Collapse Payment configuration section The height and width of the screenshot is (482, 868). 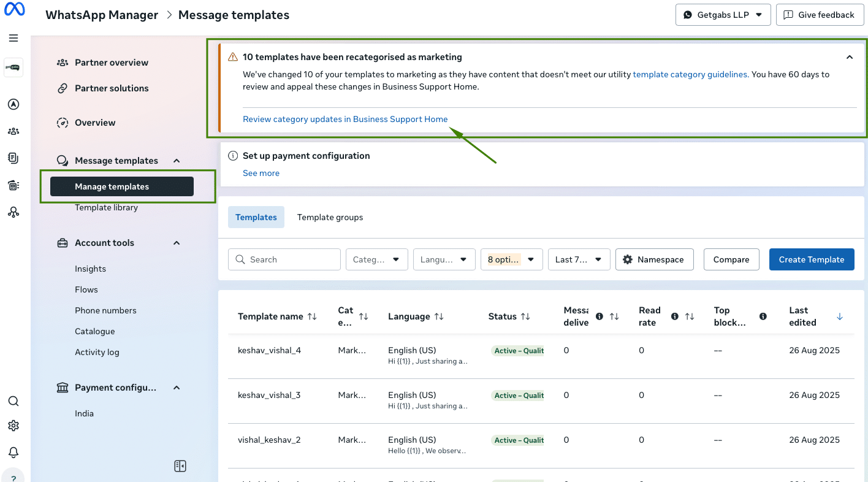[177, 388]
